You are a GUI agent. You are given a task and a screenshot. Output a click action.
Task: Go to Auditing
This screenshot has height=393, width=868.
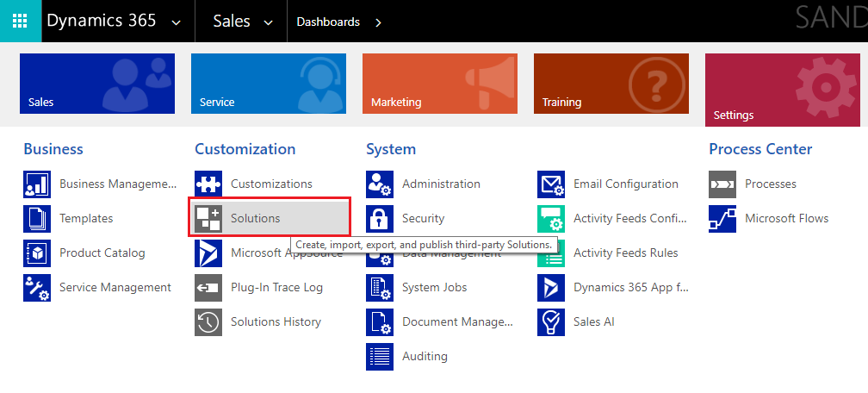coord(425,356)
